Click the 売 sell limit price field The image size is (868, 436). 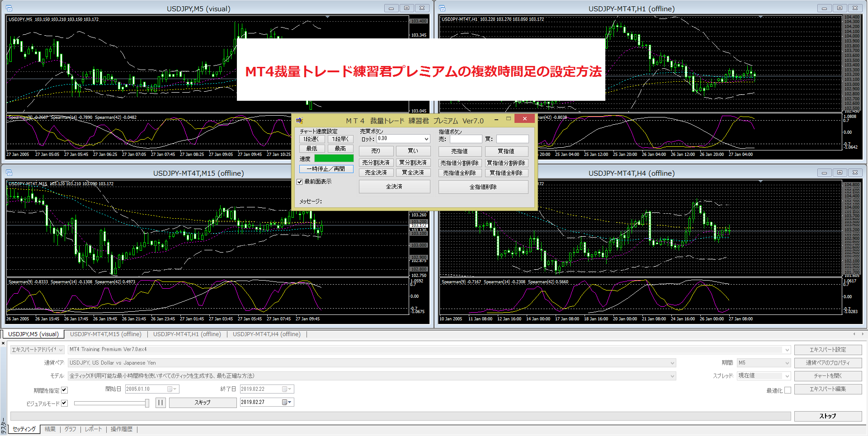(x=466, y=139)
